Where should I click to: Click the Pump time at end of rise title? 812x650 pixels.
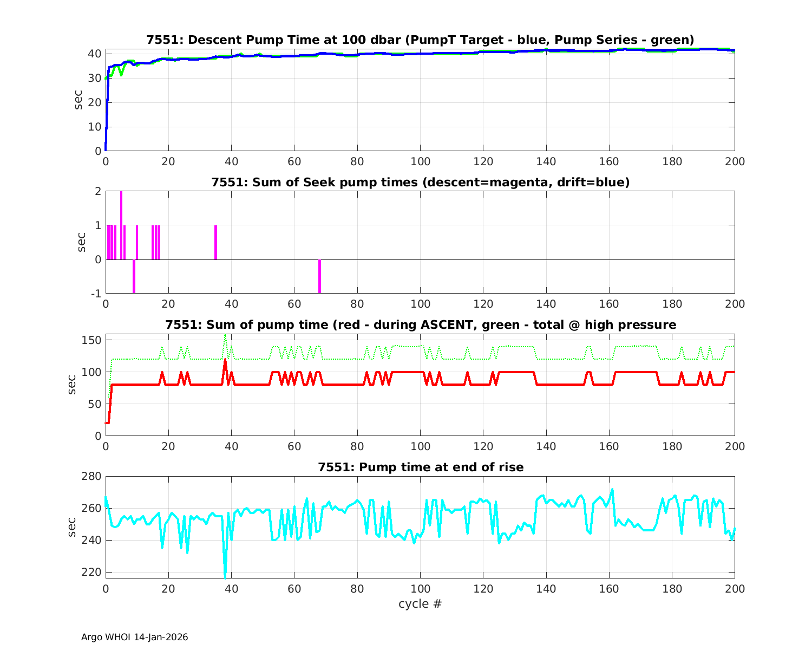(x=420, y=467)
